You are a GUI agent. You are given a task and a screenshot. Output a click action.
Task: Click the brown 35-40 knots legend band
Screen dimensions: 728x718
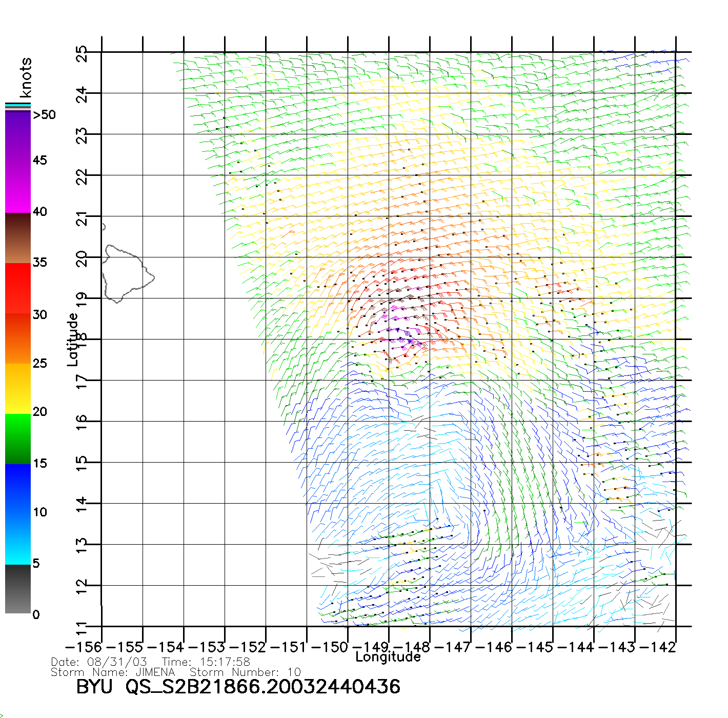coord(18,238)
